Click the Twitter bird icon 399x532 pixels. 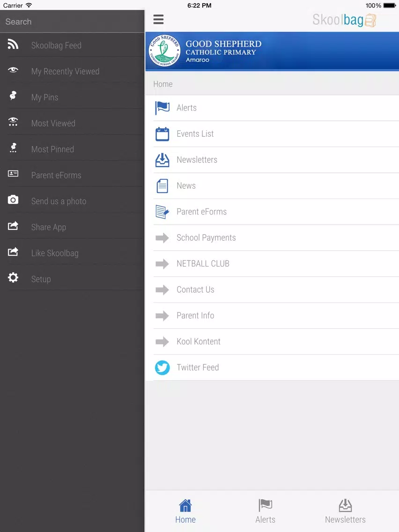(162, 368)
